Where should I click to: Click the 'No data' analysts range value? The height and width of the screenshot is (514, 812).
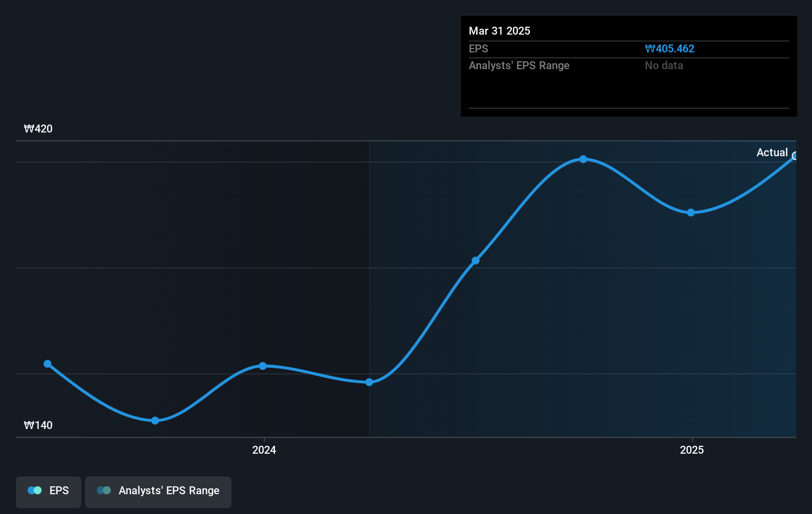(x=664, y=66)
